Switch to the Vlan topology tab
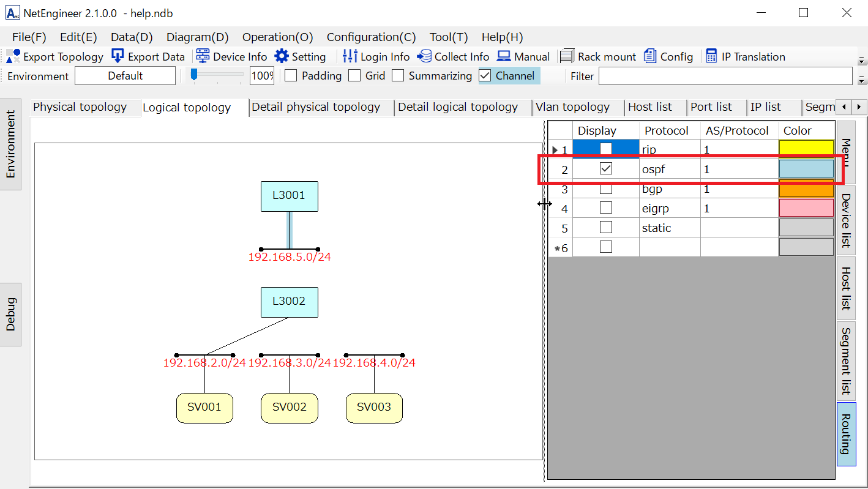Screen dimensions: 868x489 pos(572,107)
